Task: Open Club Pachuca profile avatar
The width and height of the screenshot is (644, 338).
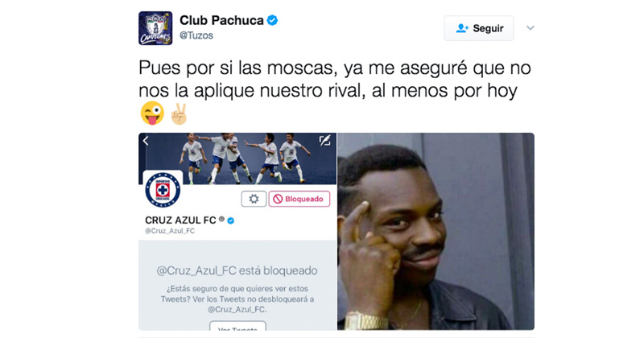Action: [155, 28]
